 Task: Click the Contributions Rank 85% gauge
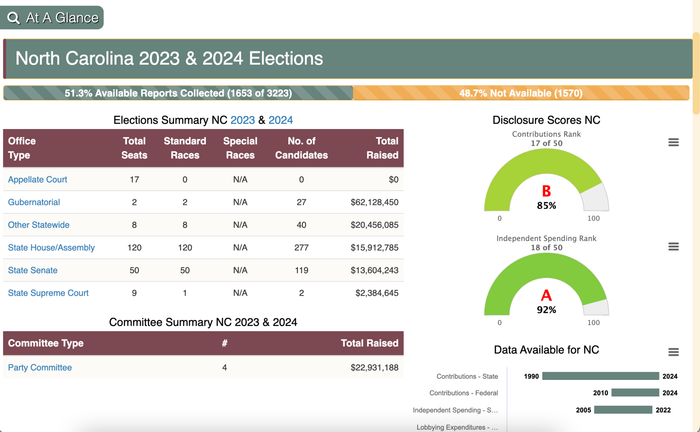click(x=546, y=180)
